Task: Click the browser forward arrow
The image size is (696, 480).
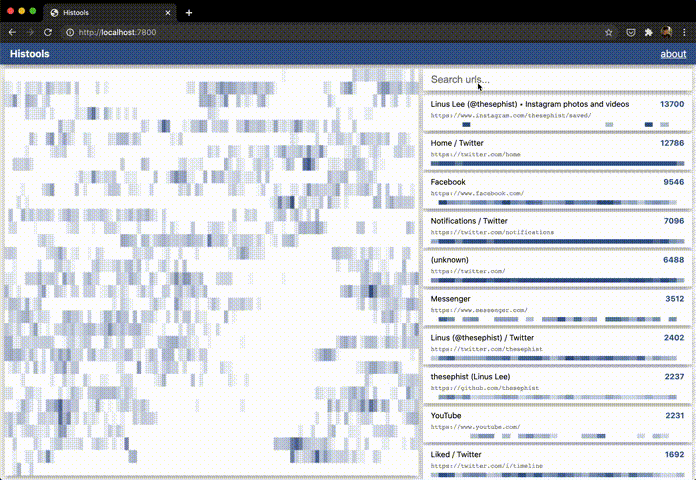Action: tap(30, 32)
